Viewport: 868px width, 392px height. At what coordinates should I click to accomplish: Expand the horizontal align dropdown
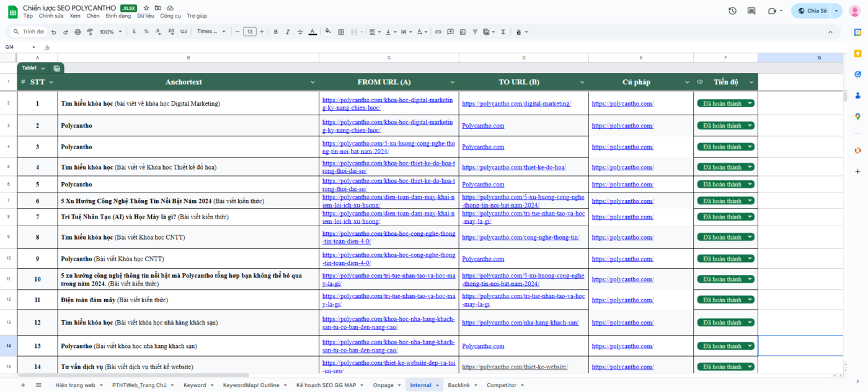click(375, 32)
